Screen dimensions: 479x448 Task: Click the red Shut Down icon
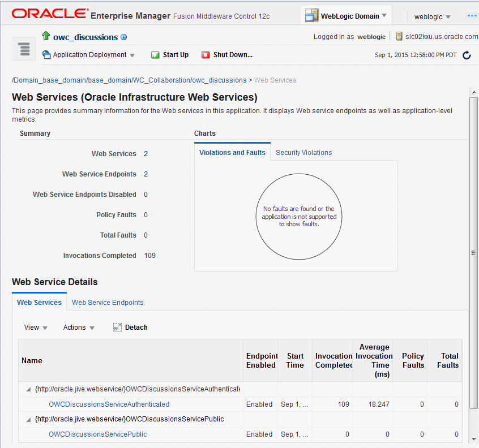point(206,55)
